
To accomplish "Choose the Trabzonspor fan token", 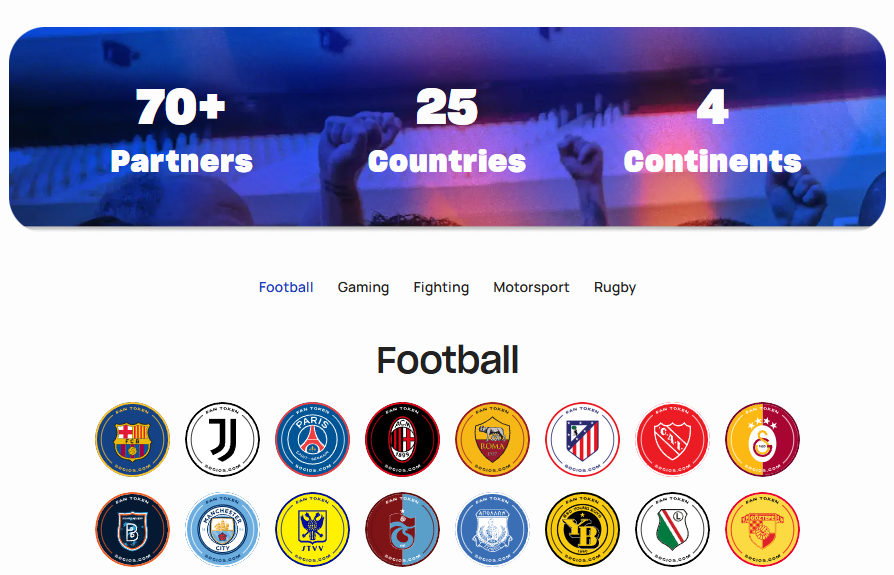I will pos(403,529).
